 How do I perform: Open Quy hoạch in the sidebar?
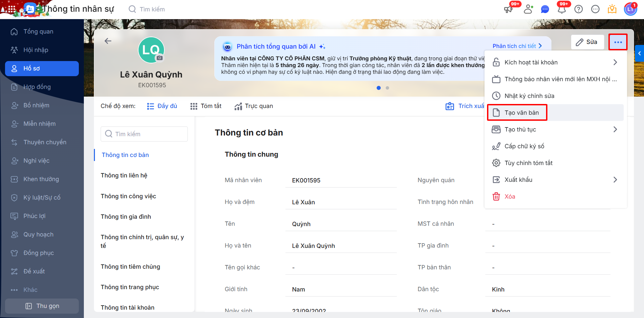coord(42,234)
